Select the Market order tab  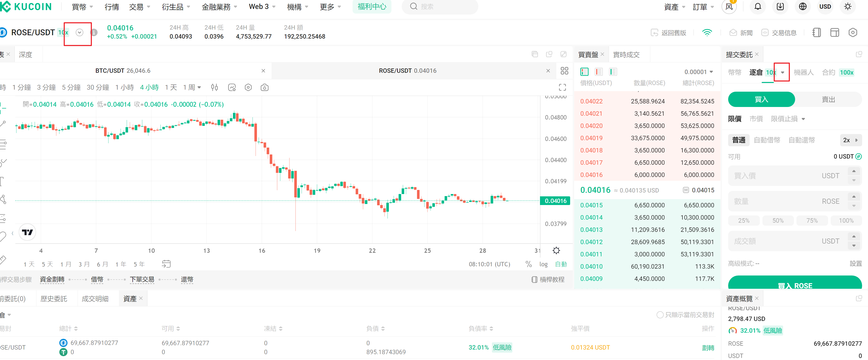(x=756, y=119)
